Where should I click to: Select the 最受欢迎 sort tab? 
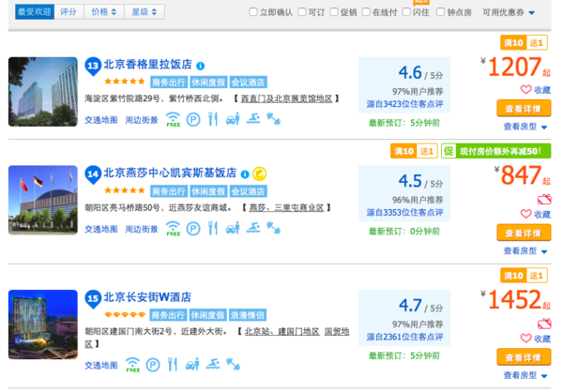click(x=34, y=12)
